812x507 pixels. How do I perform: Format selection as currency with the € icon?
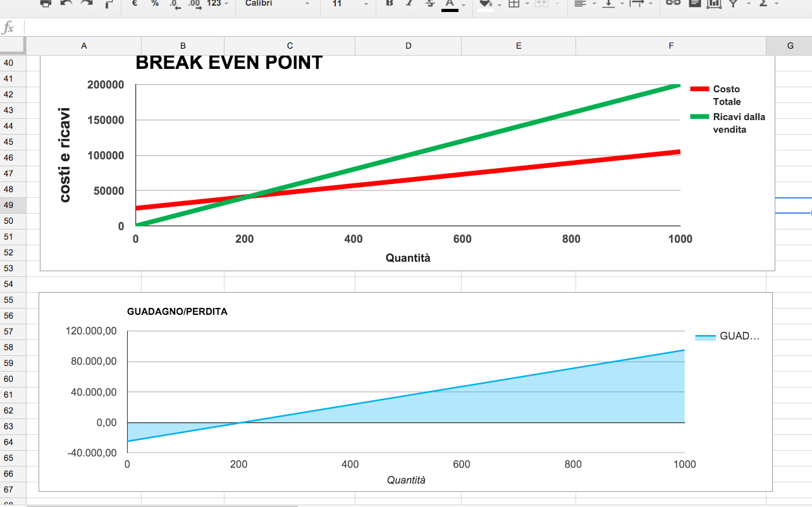pos(133,5)
